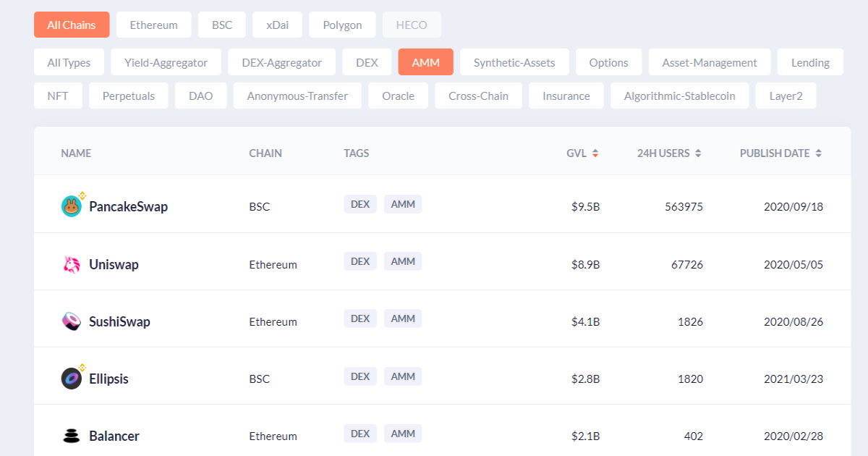Sort by GVL using arrow icon
868x456 pixels.
coord(595,153)
